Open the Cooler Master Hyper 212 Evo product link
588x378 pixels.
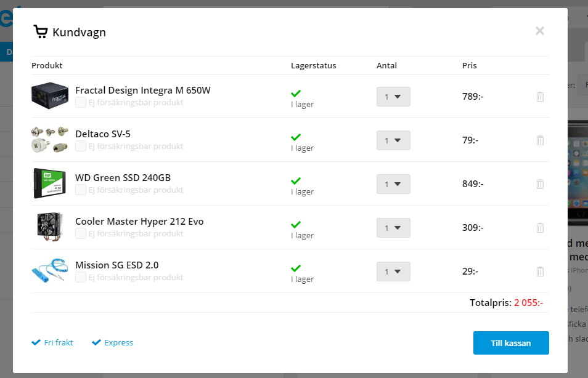[x=139, y=222]
